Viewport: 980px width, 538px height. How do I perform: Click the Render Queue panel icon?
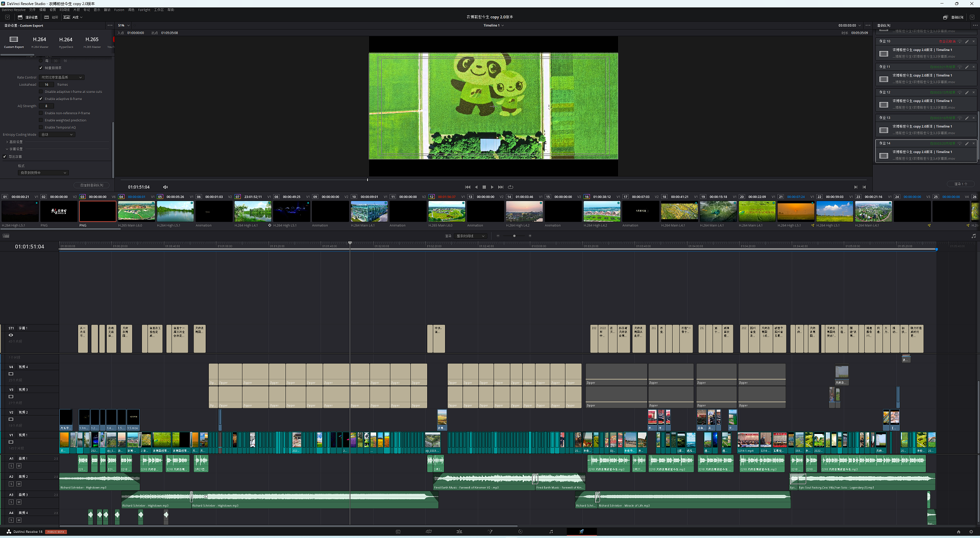(945, 17)
